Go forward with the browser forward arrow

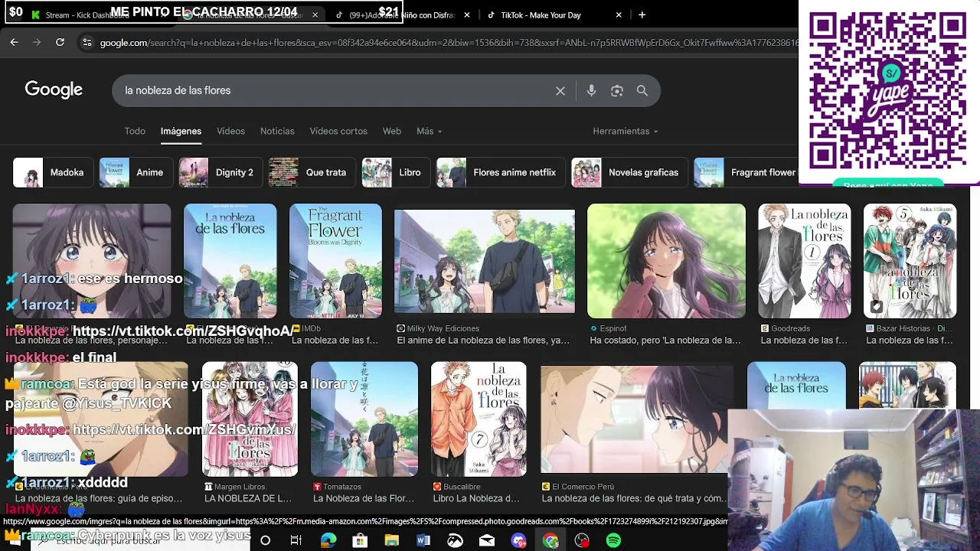[x=37, y=43]
